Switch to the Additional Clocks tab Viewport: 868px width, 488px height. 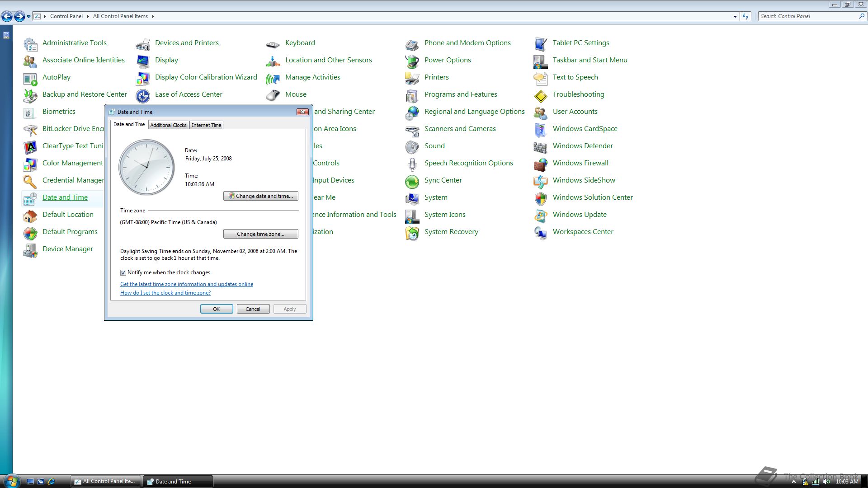tap(168, 125)
